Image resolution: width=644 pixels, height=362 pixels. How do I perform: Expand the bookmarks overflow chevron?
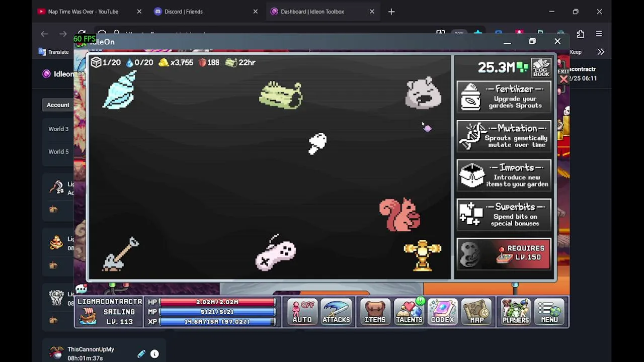click(601, 52)
